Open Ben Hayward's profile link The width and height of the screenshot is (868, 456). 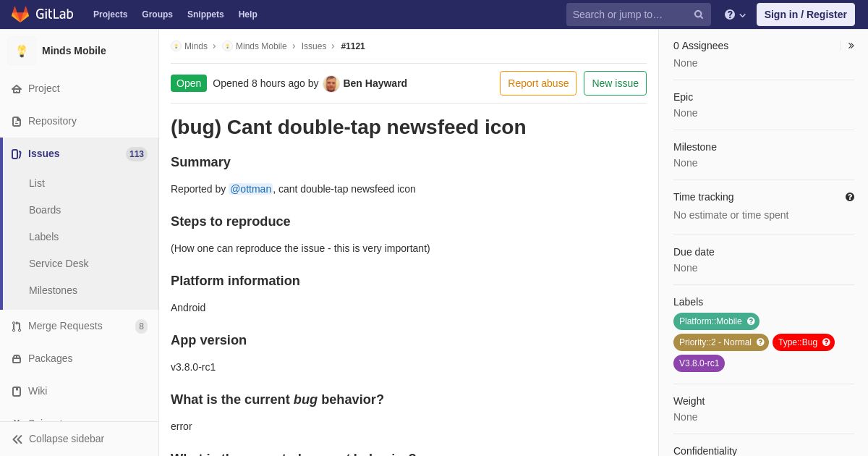point(375,83)
